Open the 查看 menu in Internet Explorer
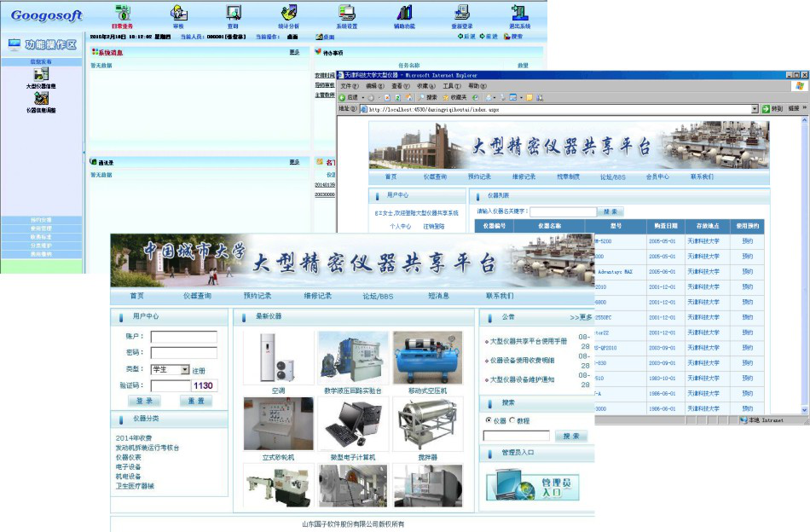810x532 pixels. pyautogui.click(x=401, y=86)
